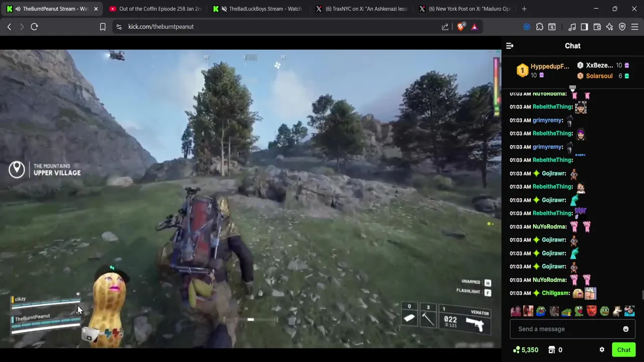
Task: Select the last quick emote with blue background
Action: click(x=629, y=311)
